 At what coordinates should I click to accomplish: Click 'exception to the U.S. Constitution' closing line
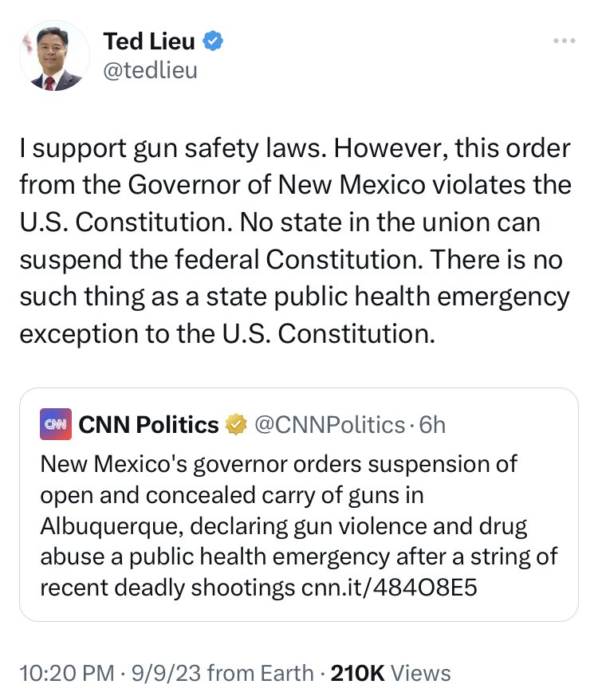[228, 332]
